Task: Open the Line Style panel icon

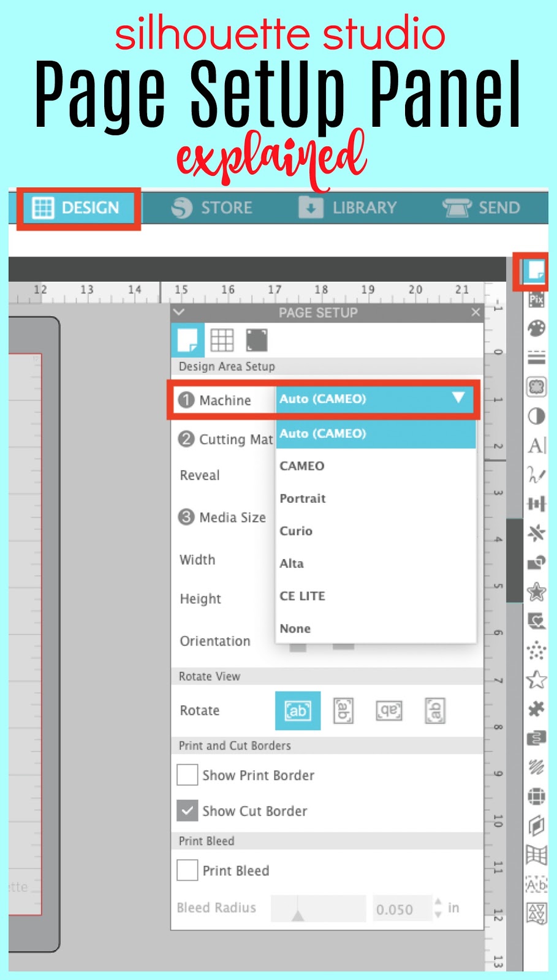Action: click(x=536, y=357)
